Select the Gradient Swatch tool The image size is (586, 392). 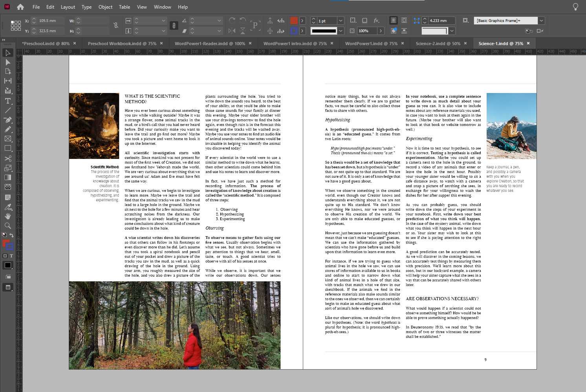[7, 177]
